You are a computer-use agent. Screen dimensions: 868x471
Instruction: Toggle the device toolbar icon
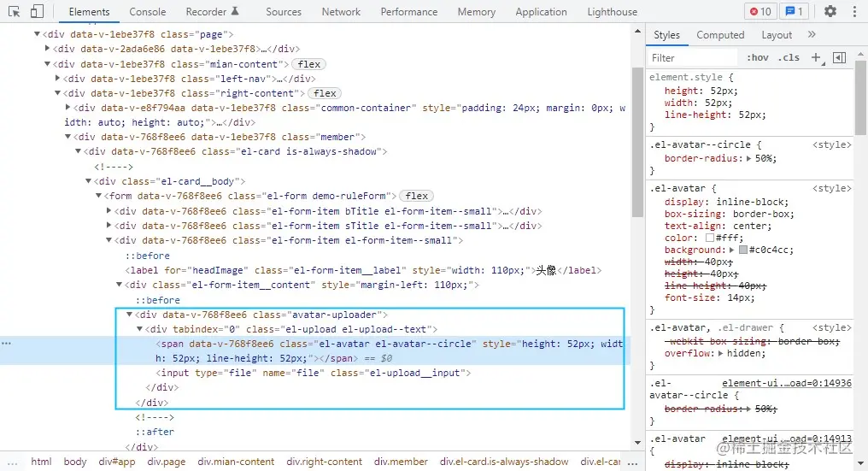(37, 12)
